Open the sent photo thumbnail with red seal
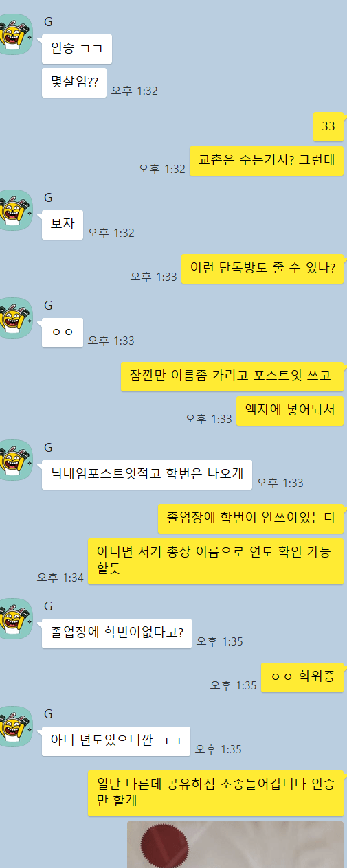Viewport: 347px width, 868px height. pos(235,845)
